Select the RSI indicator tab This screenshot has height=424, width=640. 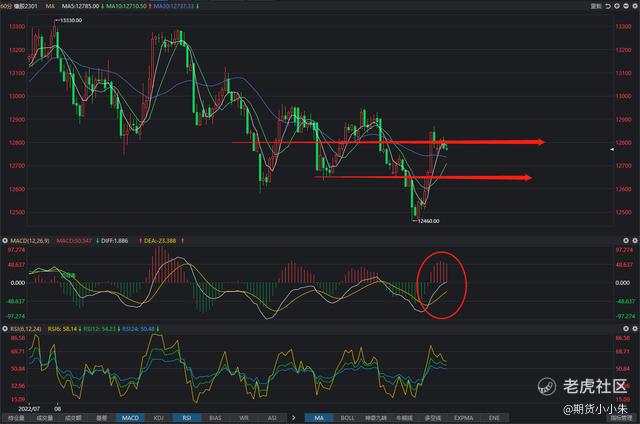pos(187,418)
